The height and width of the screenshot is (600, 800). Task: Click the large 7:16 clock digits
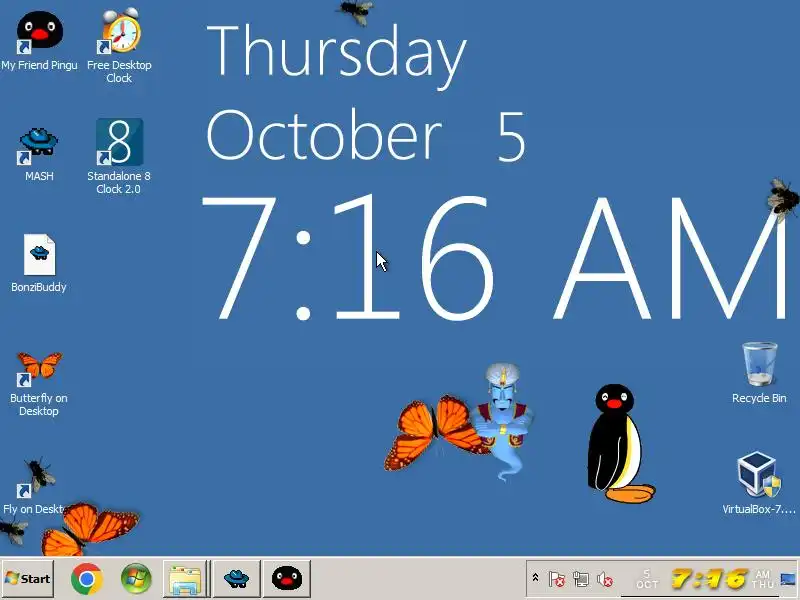coord(348,257)
